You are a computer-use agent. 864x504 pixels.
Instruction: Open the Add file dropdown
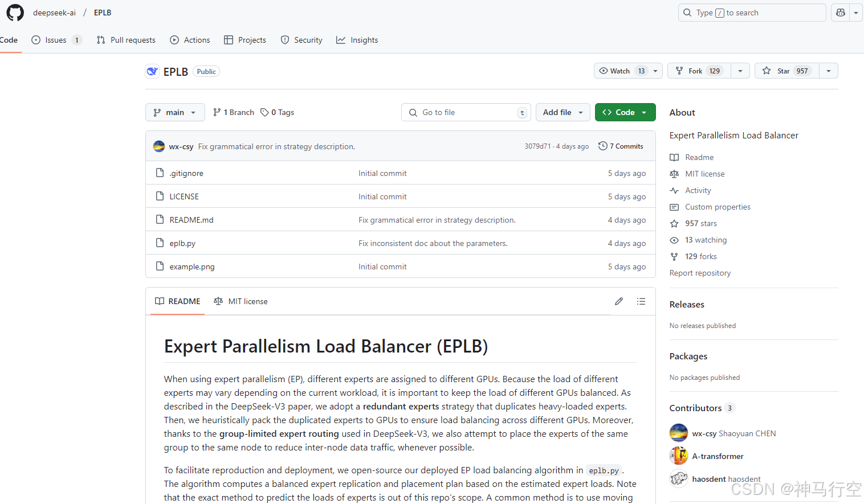pyautogui.click(x=563, y=112)
